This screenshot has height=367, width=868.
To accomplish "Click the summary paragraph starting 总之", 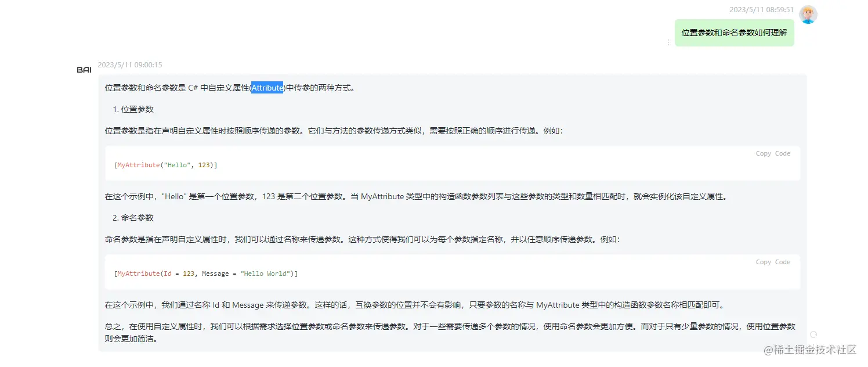I will (x=450, y=332).
